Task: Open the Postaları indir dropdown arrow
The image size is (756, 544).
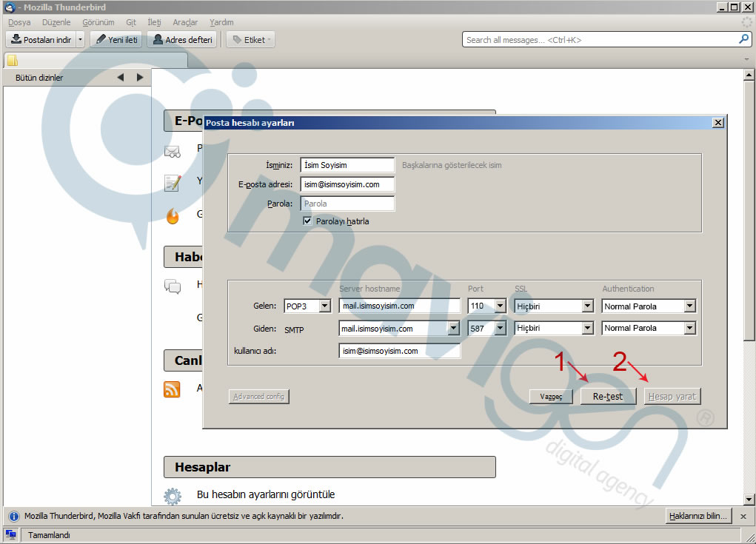Action: point(80,39)
